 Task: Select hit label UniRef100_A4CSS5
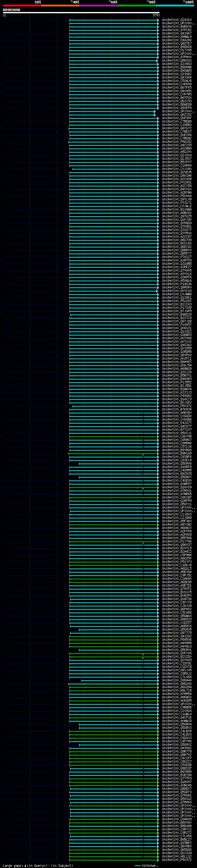(176, 145)
